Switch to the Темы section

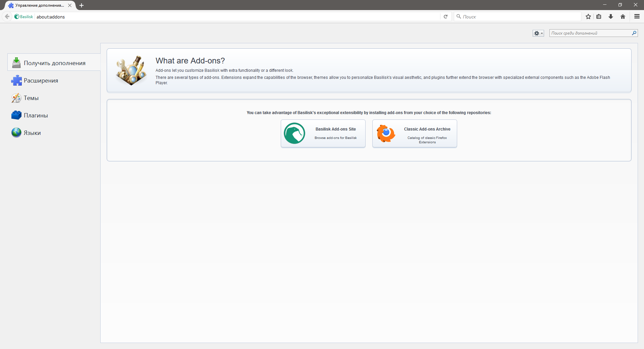[x=31, y=98]
